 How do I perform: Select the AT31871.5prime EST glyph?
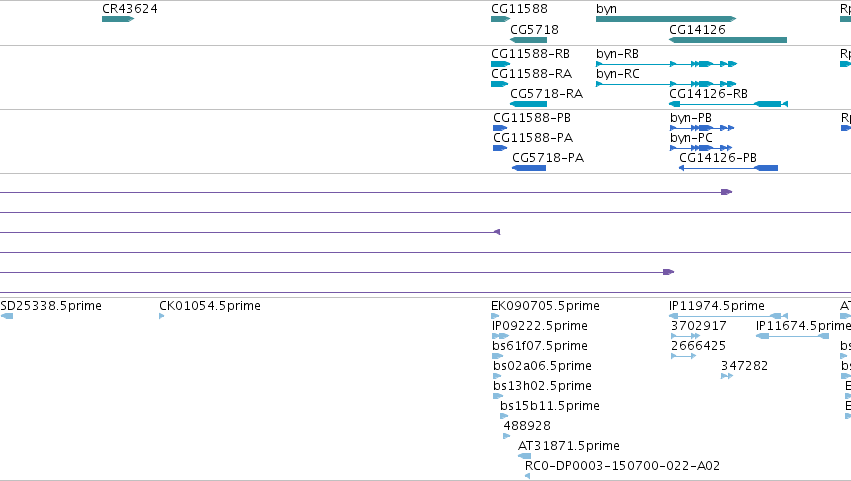(525, 456)
